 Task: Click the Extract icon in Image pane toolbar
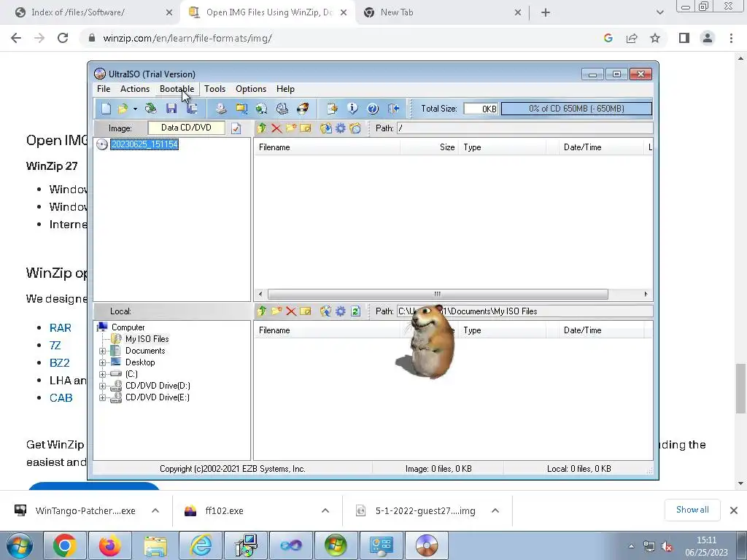[326, 128]
